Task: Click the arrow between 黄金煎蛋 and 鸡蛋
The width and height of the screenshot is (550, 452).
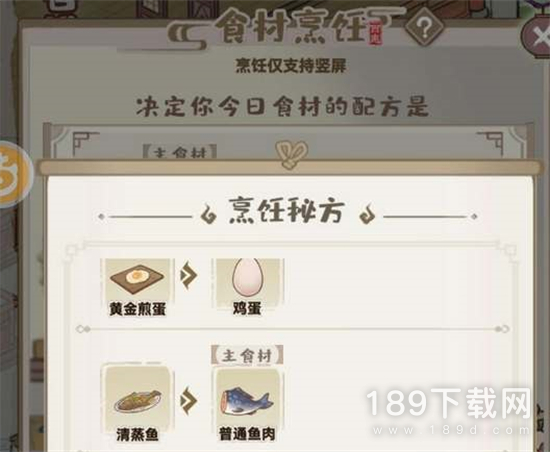Action: [189, 276]
